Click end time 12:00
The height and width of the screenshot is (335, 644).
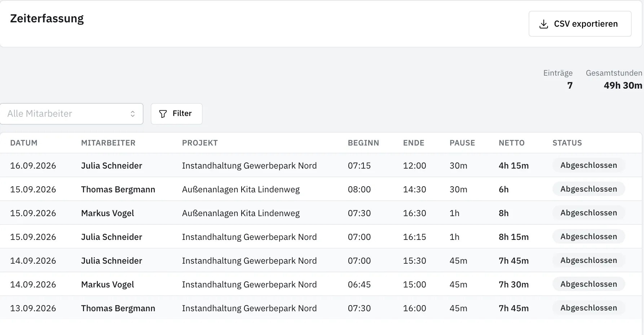[414, 166]
